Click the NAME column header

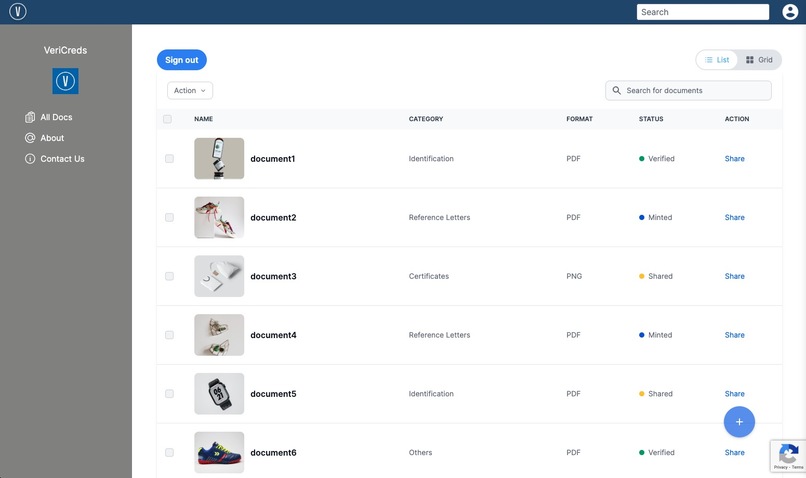coord(204,119)
